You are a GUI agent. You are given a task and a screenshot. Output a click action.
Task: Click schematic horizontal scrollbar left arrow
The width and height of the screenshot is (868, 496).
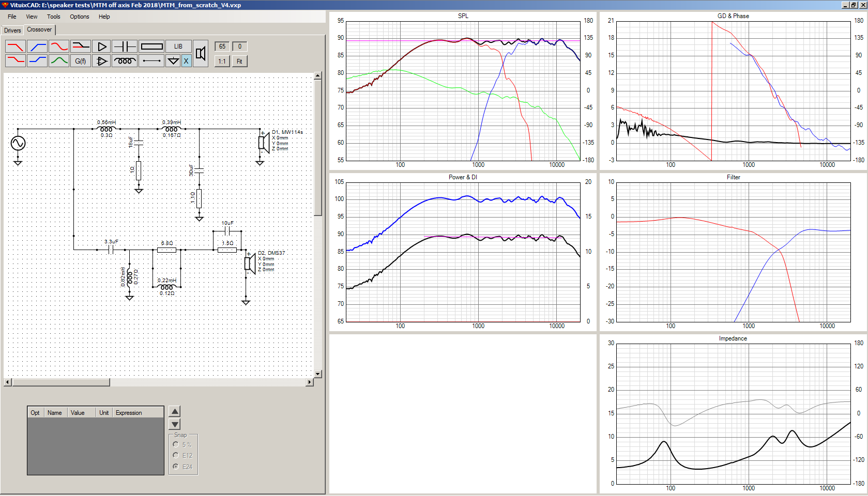click(7, 382)
